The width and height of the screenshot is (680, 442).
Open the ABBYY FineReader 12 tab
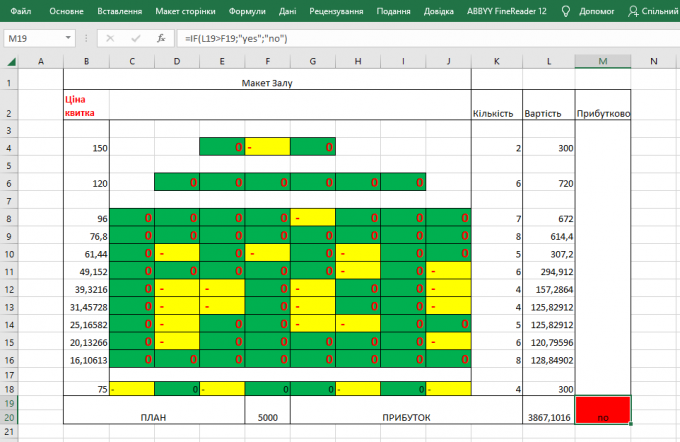coord(507,11)
